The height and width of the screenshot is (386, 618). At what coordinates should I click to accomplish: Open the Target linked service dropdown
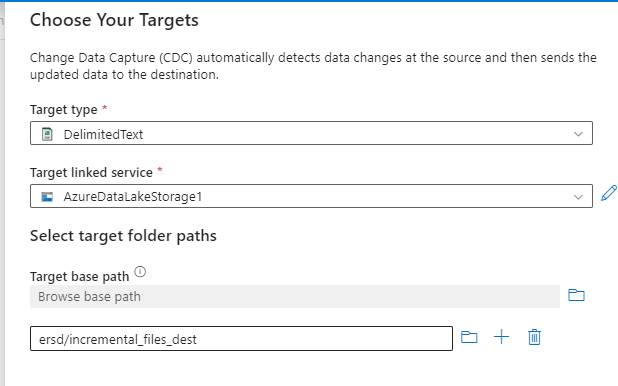click(311, 196)
